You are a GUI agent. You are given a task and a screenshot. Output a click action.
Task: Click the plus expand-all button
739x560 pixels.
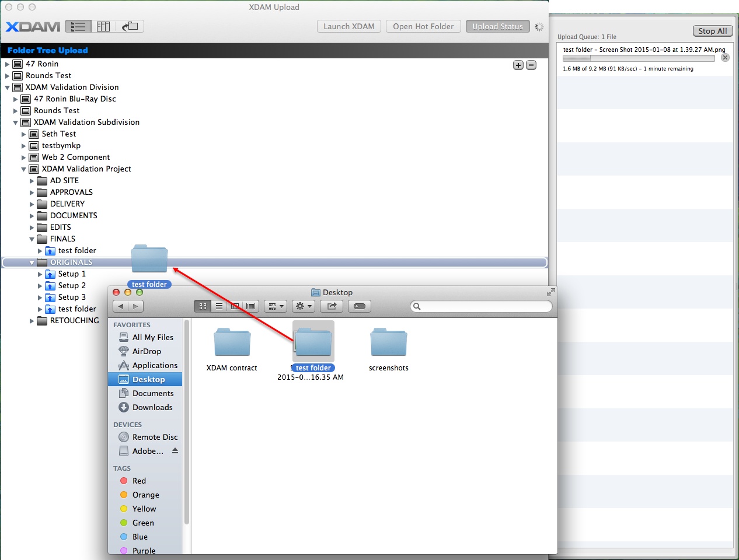(x=518, y=65)
